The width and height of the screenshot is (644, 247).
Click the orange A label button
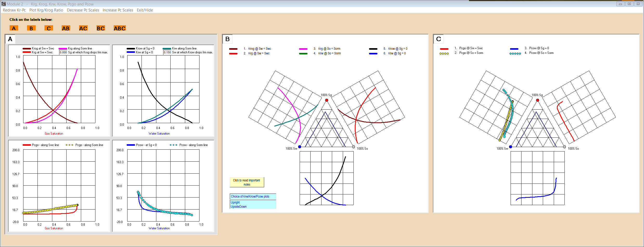tap(14, 28)
